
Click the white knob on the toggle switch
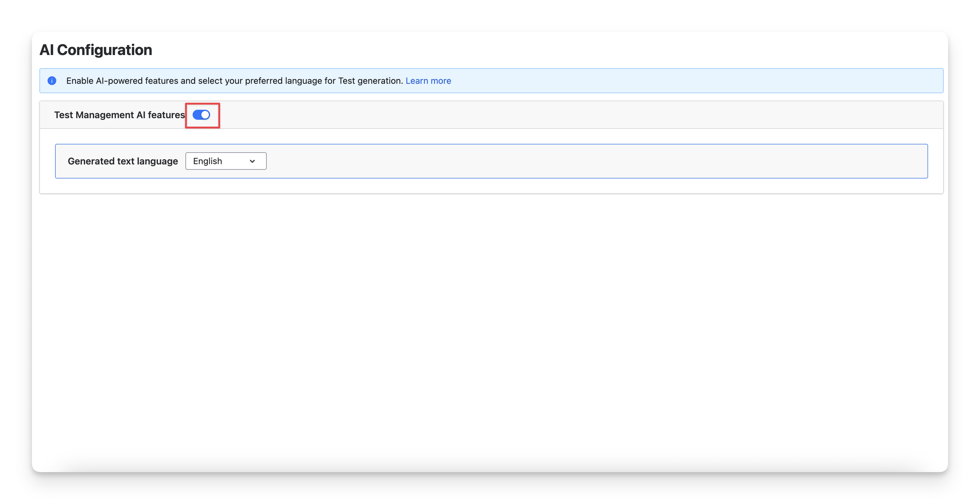coord(205,115)
